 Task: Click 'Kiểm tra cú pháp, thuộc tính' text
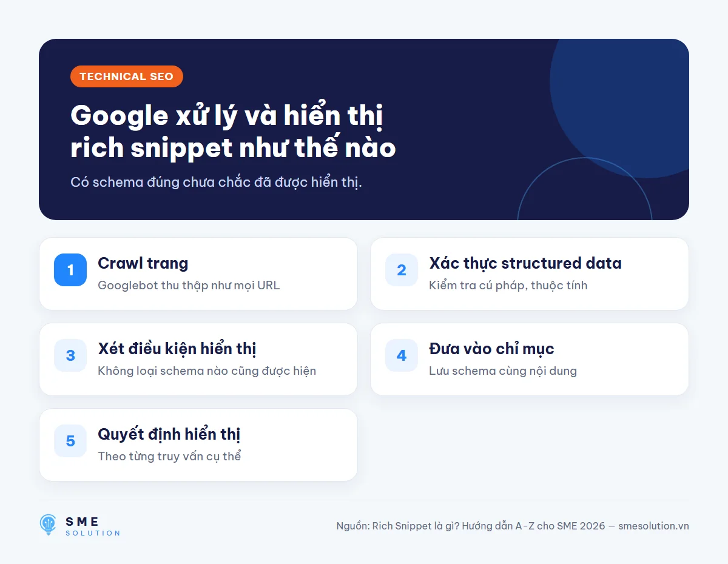pyautogui.click(x=508, y=285)
